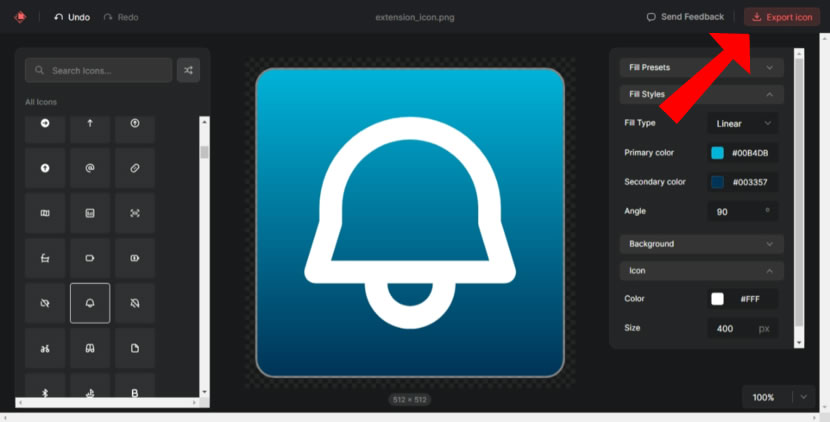Screen dimensions: 830x422
Task: Select the at-sign icon
Action: [x=90, y=168]
